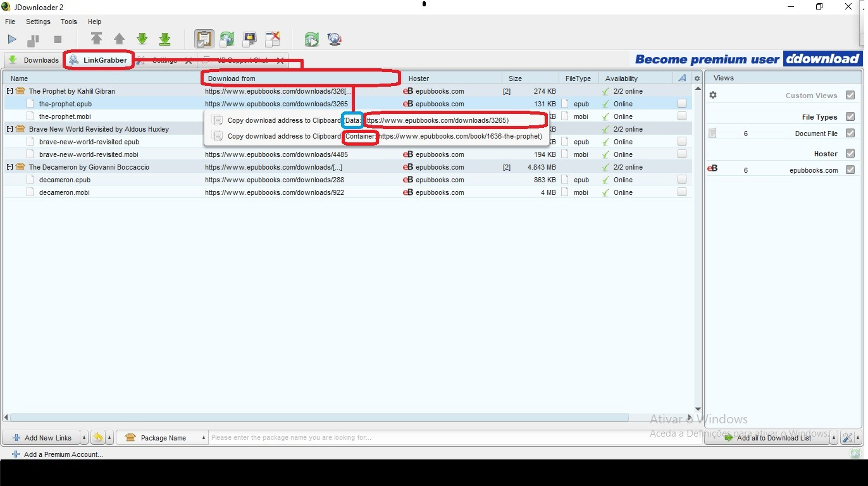Open the LinkGrabber wrench settings icon
This screenshot has height=486, width=868.
[x=846, y=438]
